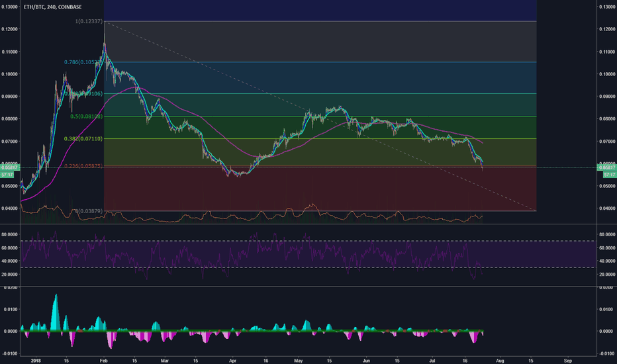Click 80.0000 on the left RSI axis

coord(9,234)
